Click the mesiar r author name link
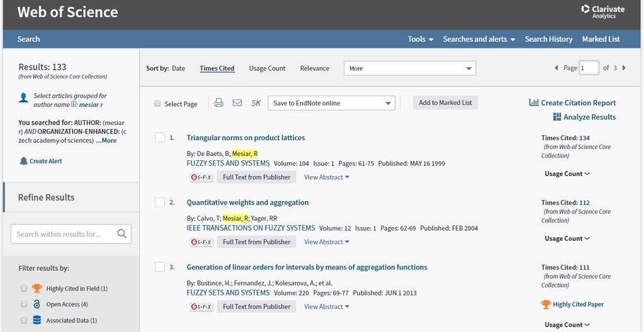Viewport: 644px width, 332px height. [91, 105]
